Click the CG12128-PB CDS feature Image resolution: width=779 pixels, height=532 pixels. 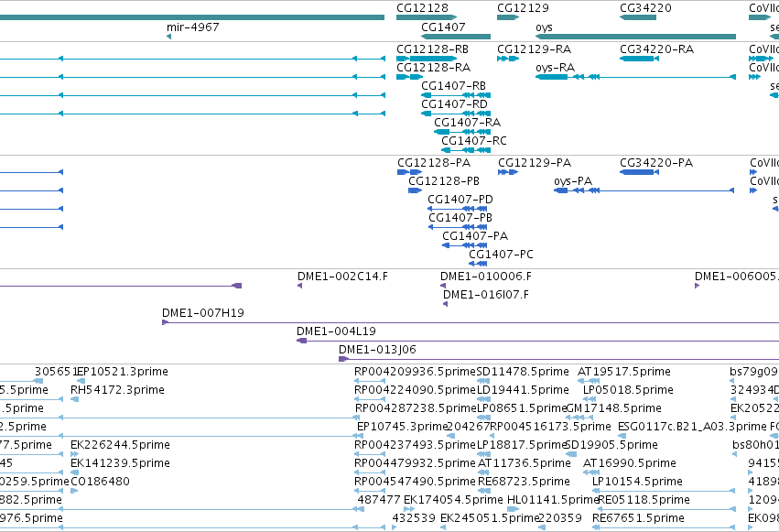pyautogui.click(x=415, y=190)
